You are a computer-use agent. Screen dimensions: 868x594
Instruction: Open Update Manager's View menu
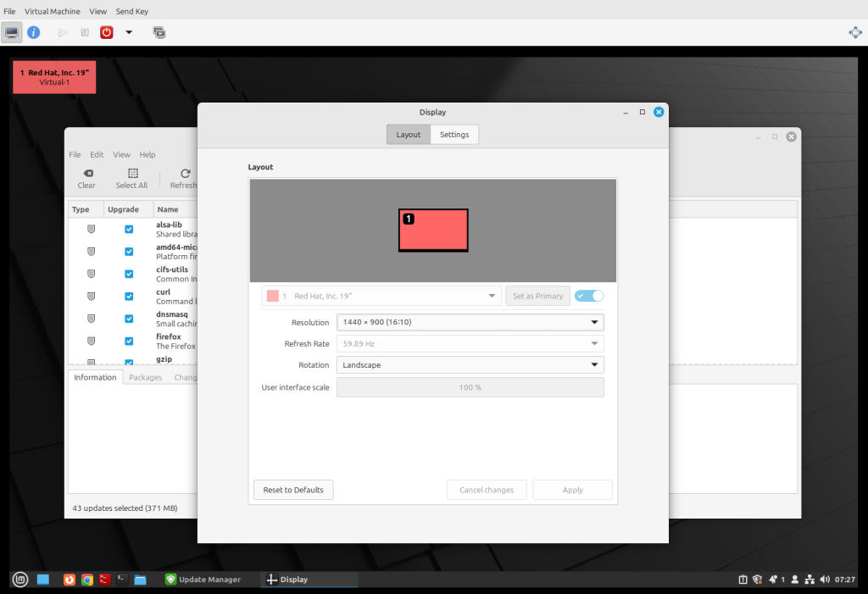point(122,154)
